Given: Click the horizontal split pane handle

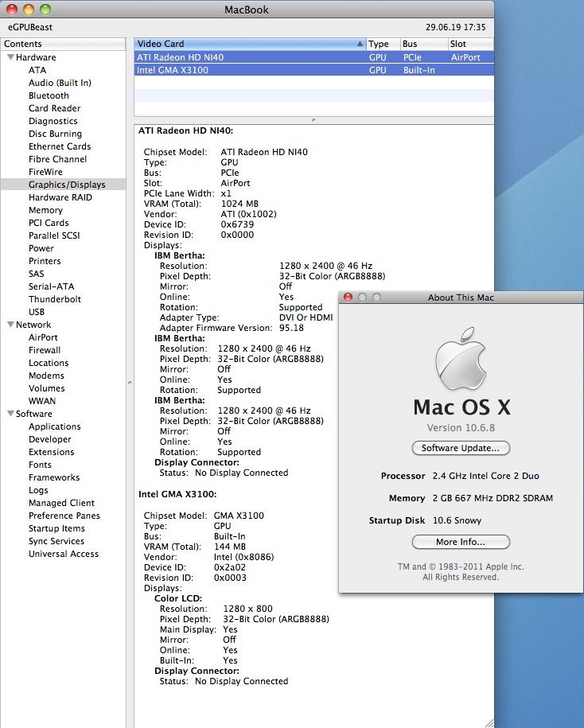Looking at the screenshot, I should tap(313, 120).
